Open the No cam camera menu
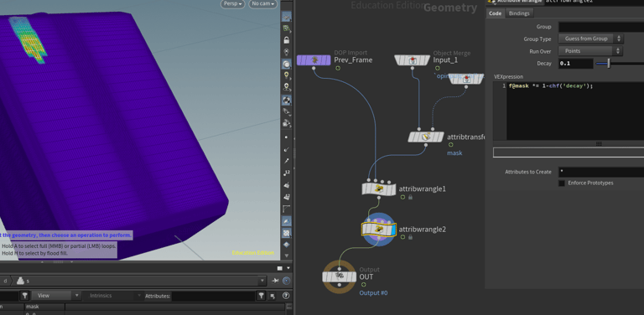The height and width of the screenshot is (315, 644). click(262, 3)
